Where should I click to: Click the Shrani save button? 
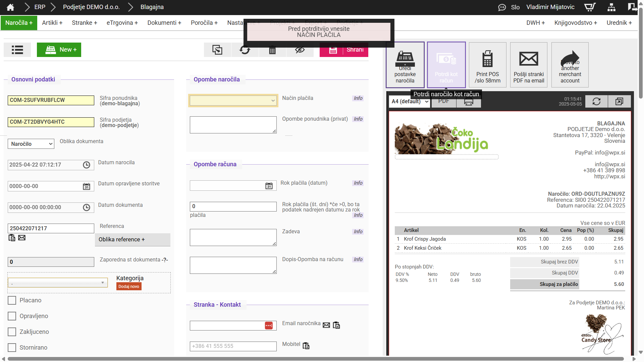(344, 50)
